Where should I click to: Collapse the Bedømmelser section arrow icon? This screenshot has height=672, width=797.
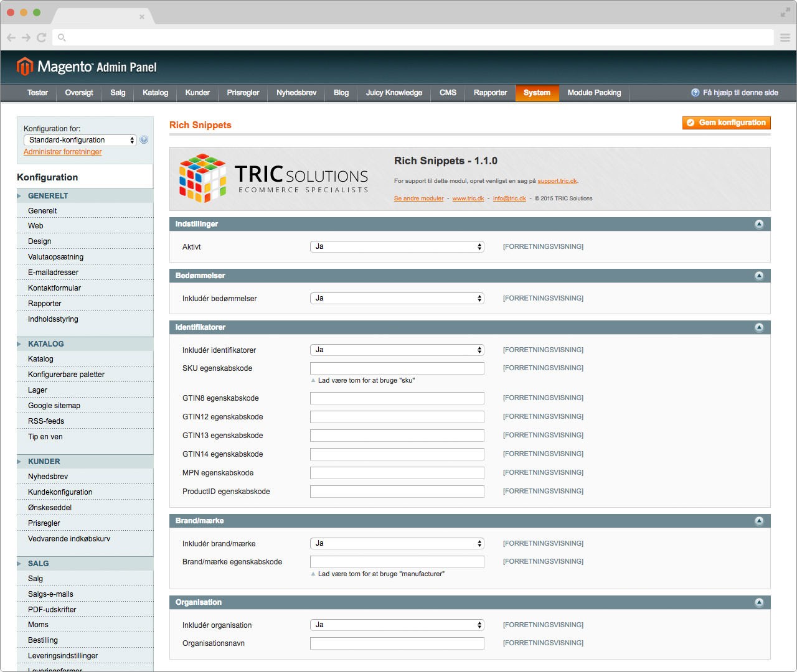coord(759,276)
